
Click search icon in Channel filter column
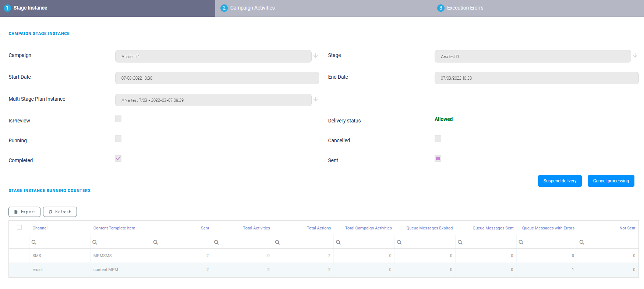coord(34,242)
